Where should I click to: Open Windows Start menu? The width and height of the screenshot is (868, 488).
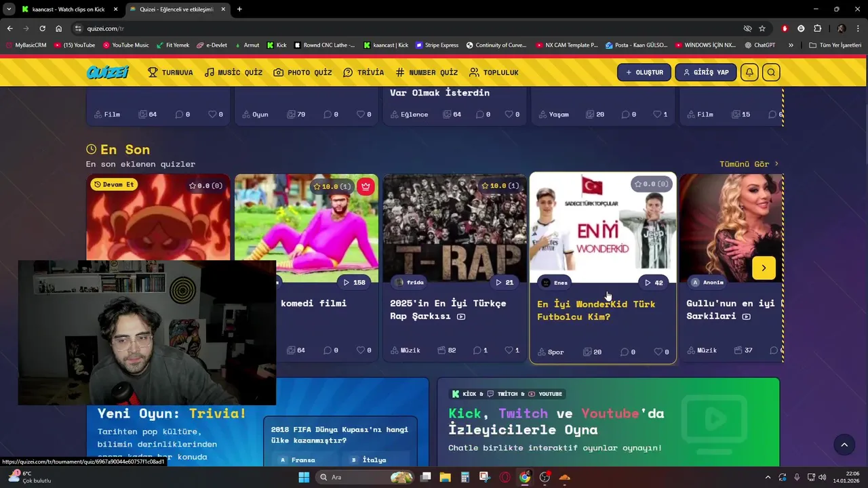click(304, 477)
